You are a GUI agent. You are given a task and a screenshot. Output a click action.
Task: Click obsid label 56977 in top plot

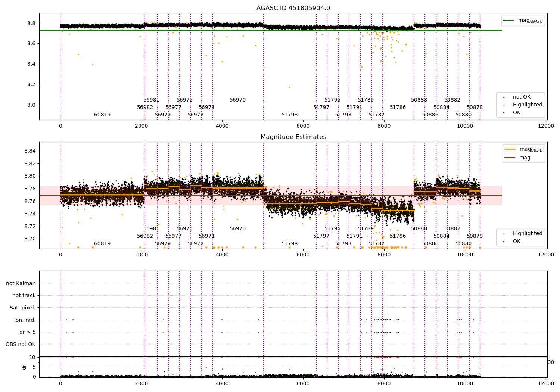coord(174,108)
